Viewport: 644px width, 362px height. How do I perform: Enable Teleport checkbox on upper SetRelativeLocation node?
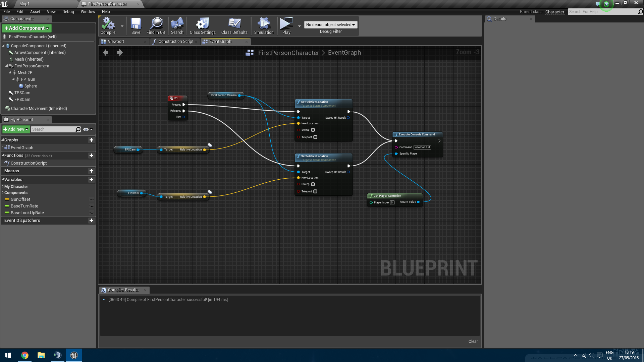[315, 137]
